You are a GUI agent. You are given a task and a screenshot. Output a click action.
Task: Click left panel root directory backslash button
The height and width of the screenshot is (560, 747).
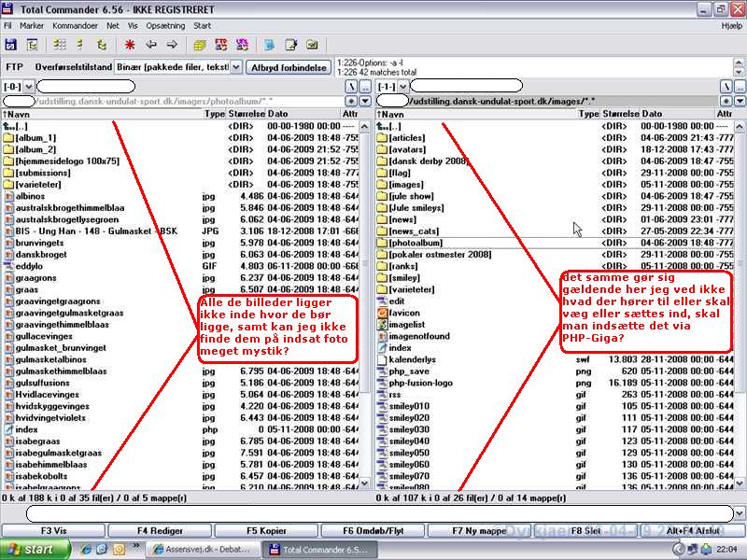tap(351, 87)
